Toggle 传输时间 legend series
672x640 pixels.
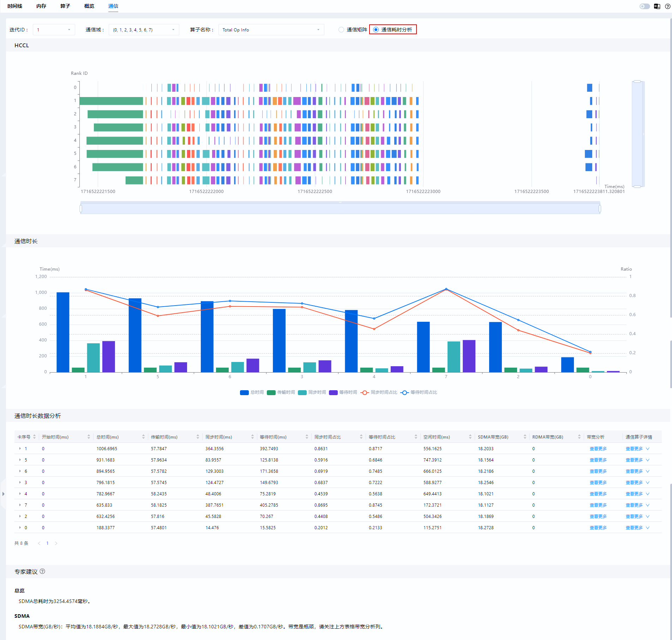(x=281, y=392)
